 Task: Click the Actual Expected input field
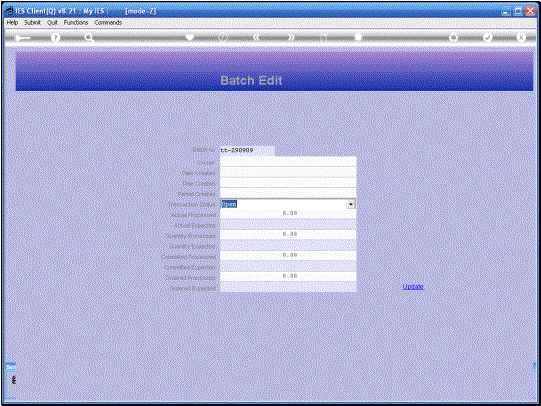tap(288, 225)
